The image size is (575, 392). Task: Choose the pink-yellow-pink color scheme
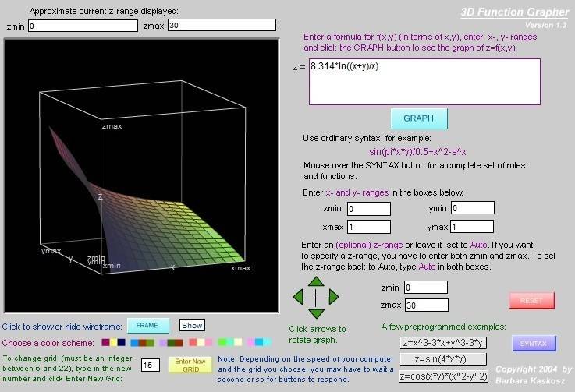[201, 342]
